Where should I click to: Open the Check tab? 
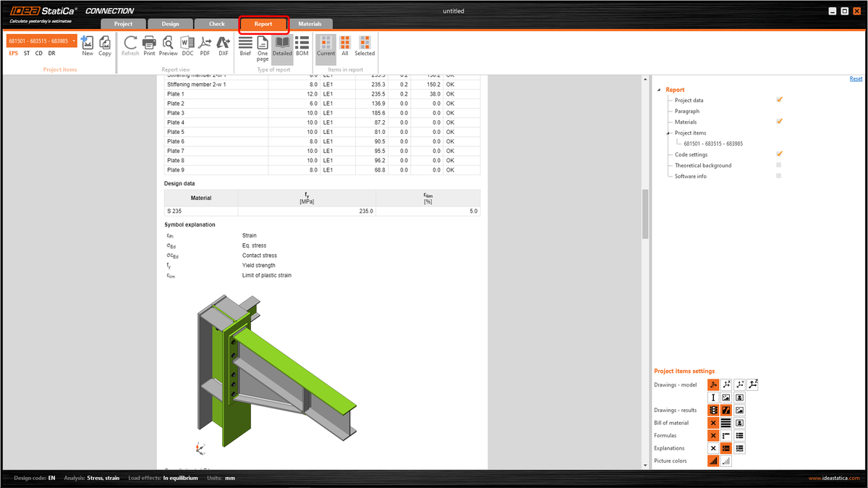216,23
